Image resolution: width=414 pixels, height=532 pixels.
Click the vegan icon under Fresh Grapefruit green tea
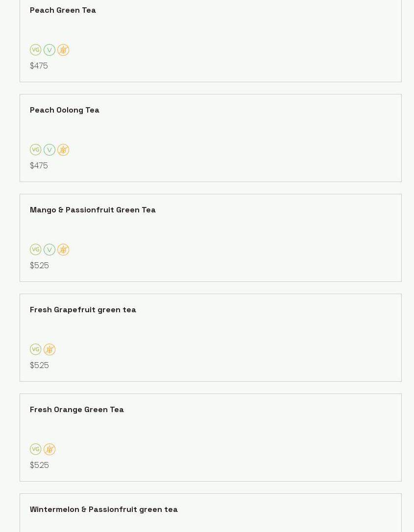pos(36,349)
